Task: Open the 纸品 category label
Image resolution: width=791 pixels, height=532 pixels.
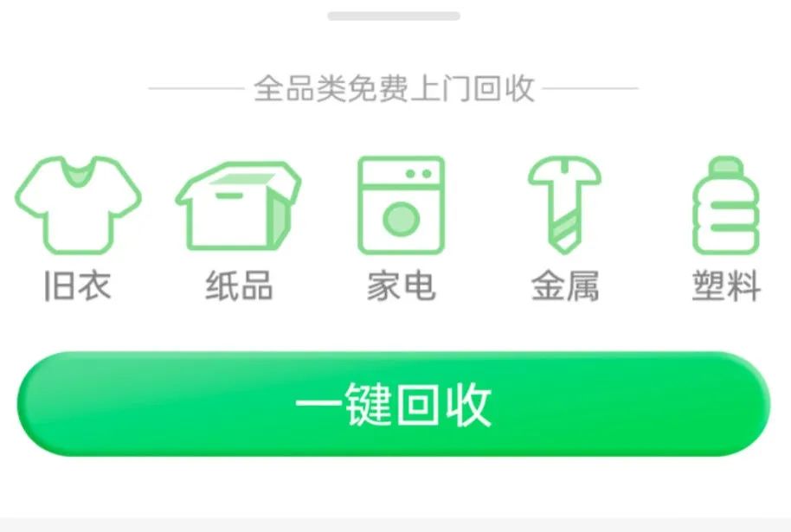Action: point(239,285)
